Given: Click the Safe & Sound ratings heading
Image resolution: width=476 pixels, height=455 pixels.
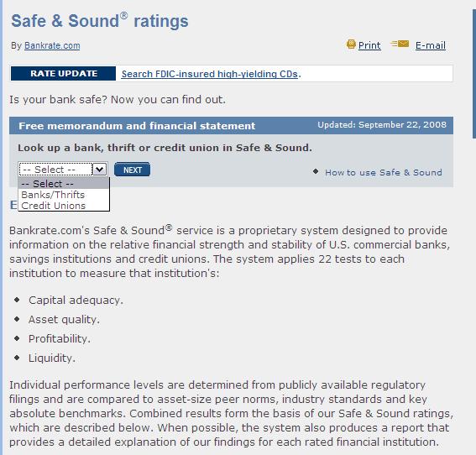Looking at the screenshot, I should click(x=100, y=21).
